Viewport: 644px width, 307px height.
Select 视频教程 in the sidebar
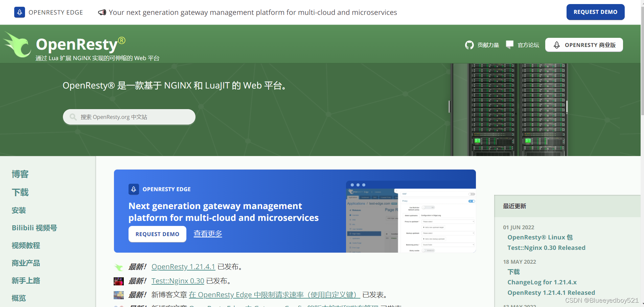click(25, 245)
